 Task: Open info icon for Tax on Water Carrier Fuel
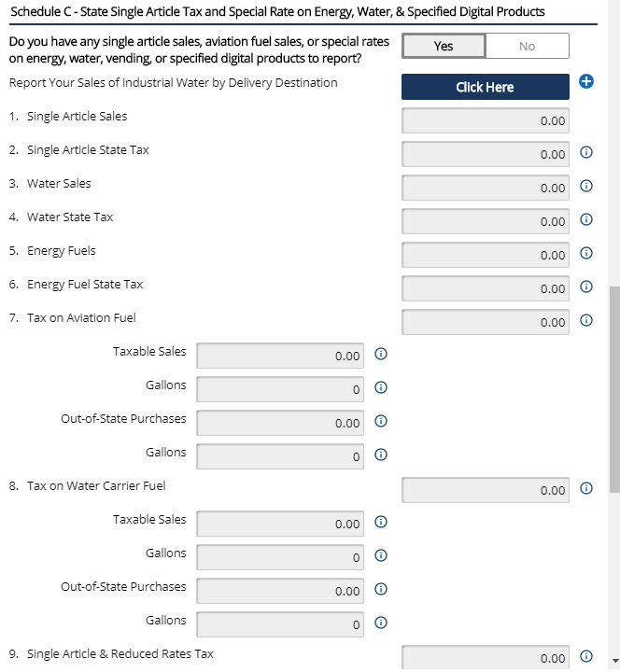pos(586,488)
